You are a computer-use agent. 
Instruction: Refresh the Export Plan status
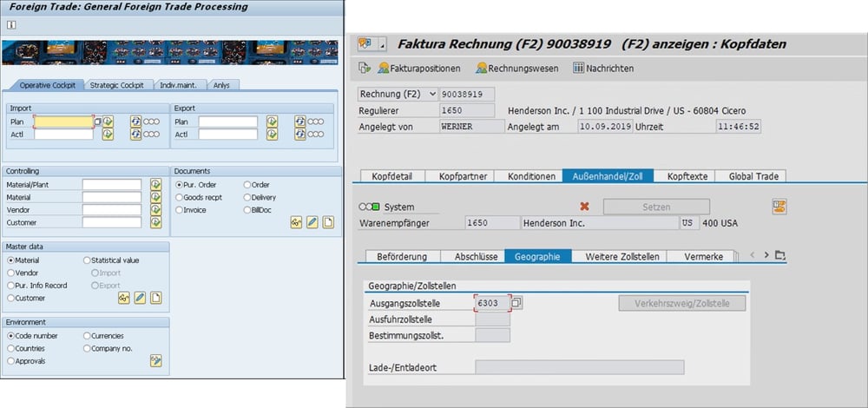300,122
